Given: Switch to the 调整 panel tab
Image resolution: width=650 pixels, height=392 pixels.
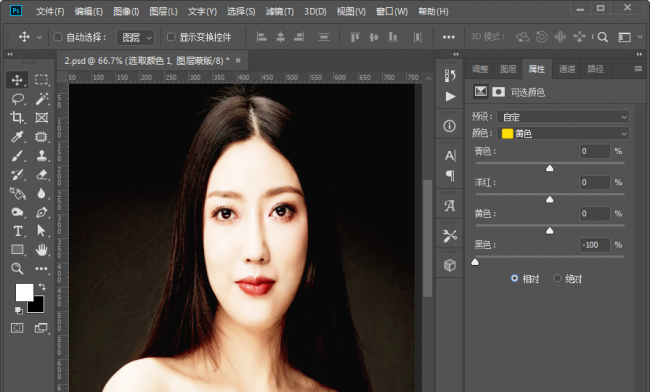Looking at the screenshot, I should (x=480, y=69).
